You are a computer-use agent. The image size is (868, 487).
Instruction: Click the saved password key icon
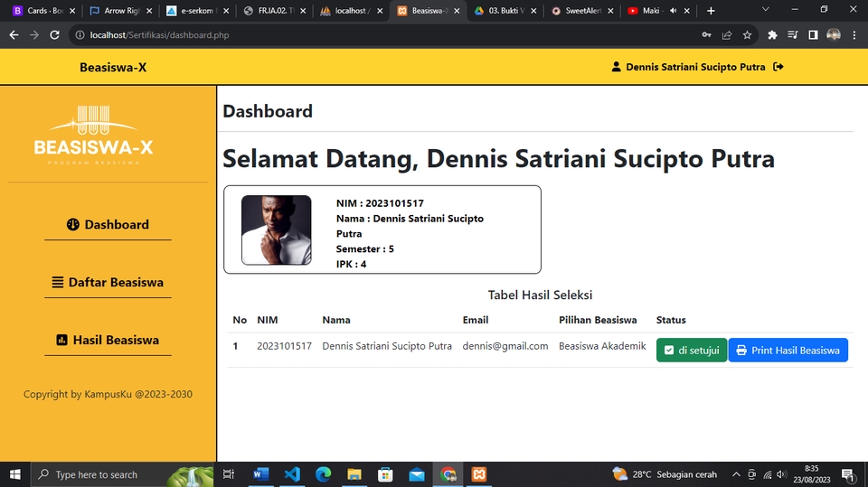click(x=706, y=35)
